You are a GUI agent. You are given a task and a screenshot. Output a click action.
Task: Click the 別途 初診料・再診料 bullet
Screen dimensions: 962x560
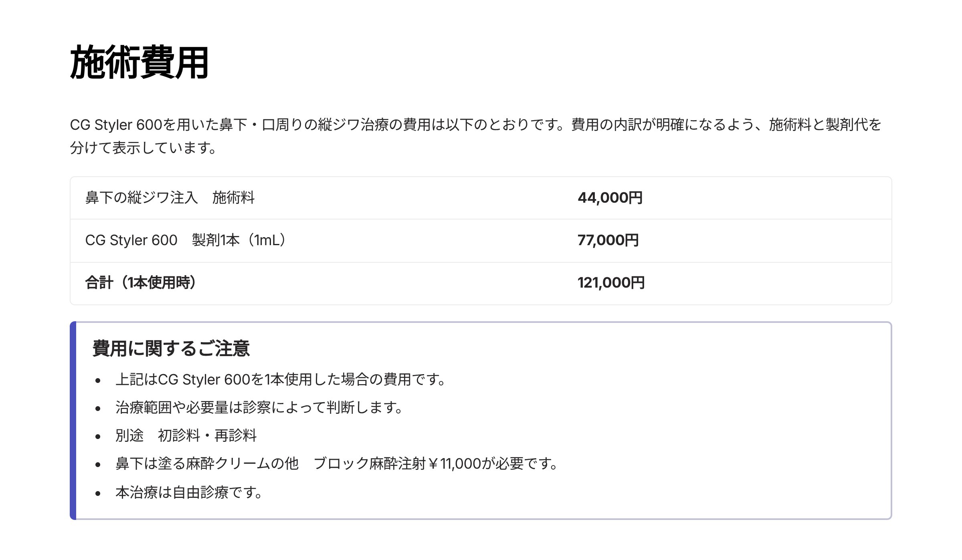186,435
